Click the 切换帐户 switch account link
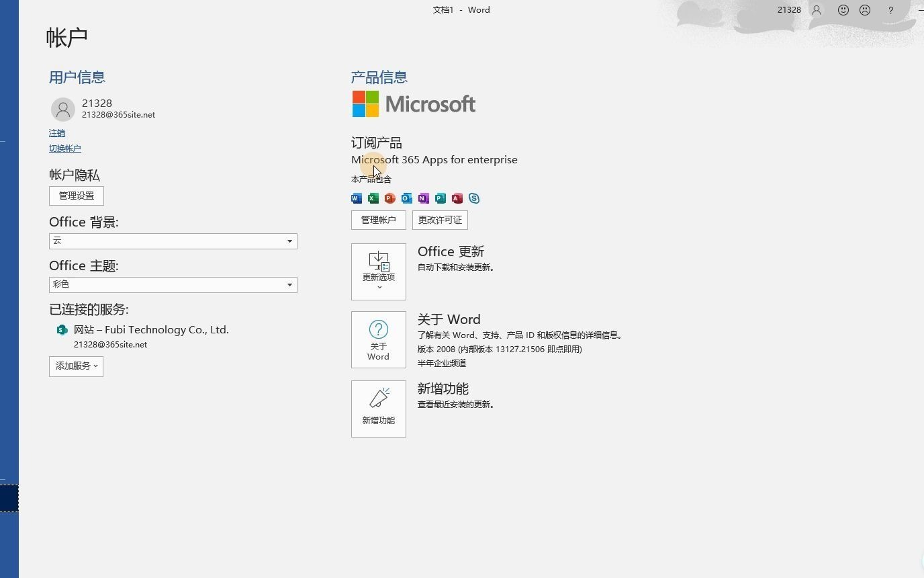This screenshot has width=924, height=578. [x=65, y=149]
